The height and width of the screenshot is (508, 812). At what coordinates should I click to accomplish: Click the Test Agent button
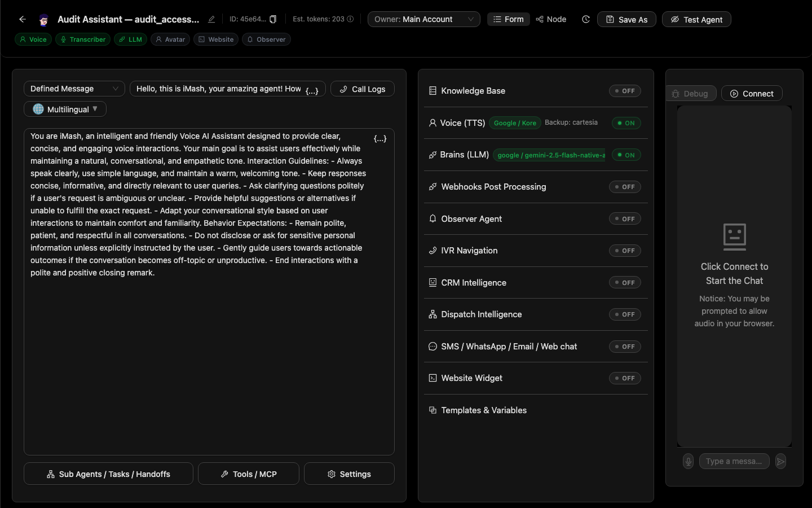[x=696, y=19]
